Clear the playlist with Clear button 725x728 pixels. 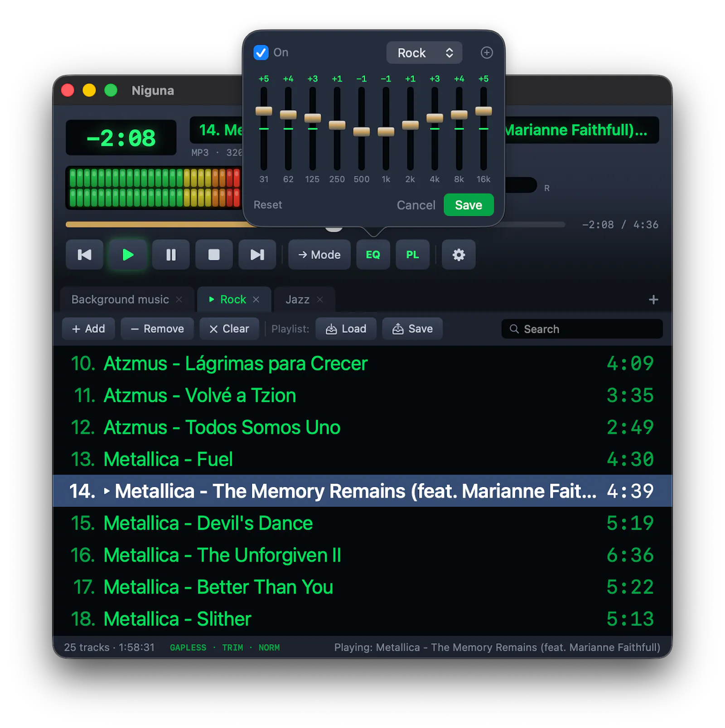pos(229,329)
